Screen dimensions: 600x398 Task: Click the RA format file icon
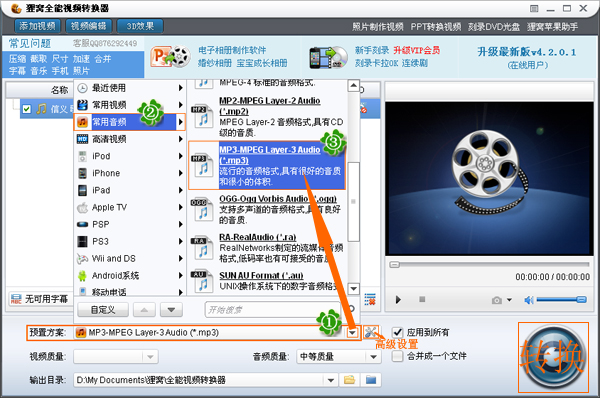[x=201, y=248]
